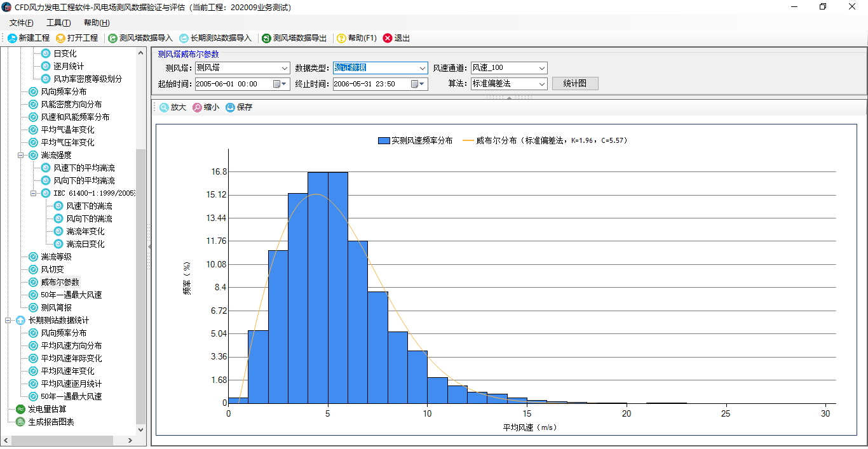Click the 新建工程 toolbar icon
The image size is (868, 449).
tap(12, 38)
